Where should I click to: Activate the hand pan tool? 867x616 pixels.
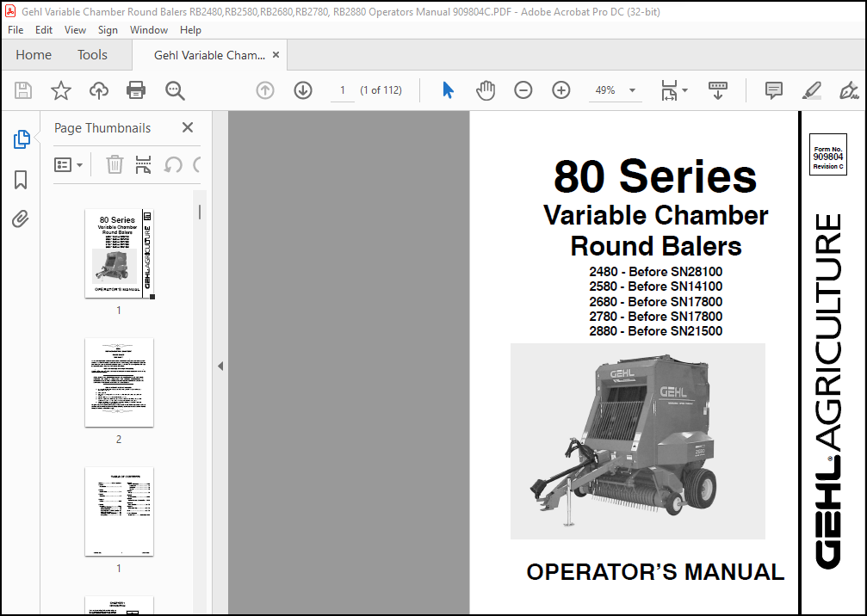(486, 90)
